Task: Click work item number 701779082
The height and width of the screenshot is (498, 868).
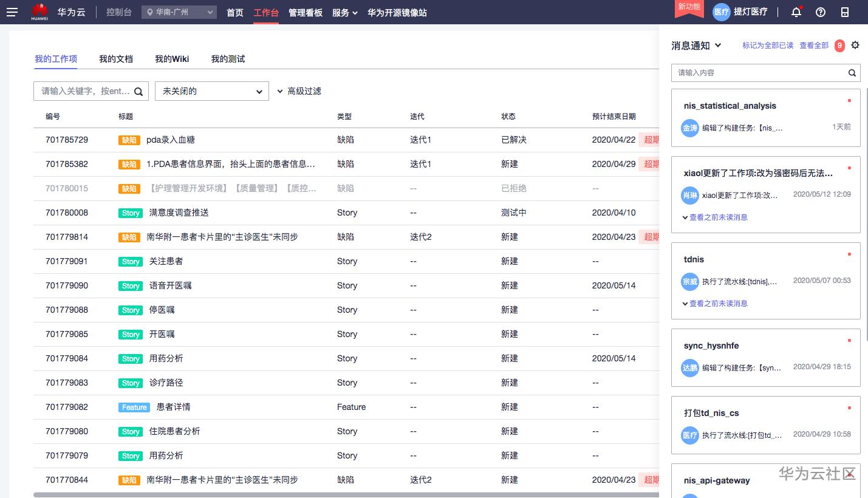Action: coord(67,407)
